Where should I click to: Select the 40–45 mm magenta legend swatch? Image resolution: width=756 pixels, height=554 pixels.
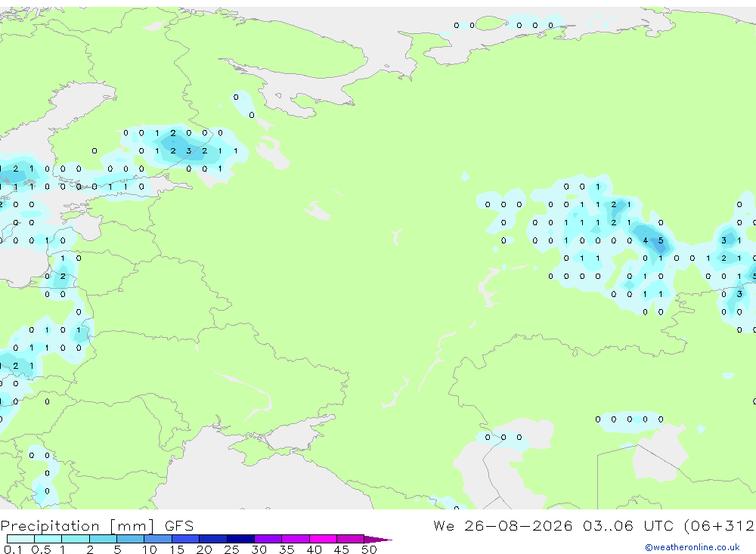point(323,539)
